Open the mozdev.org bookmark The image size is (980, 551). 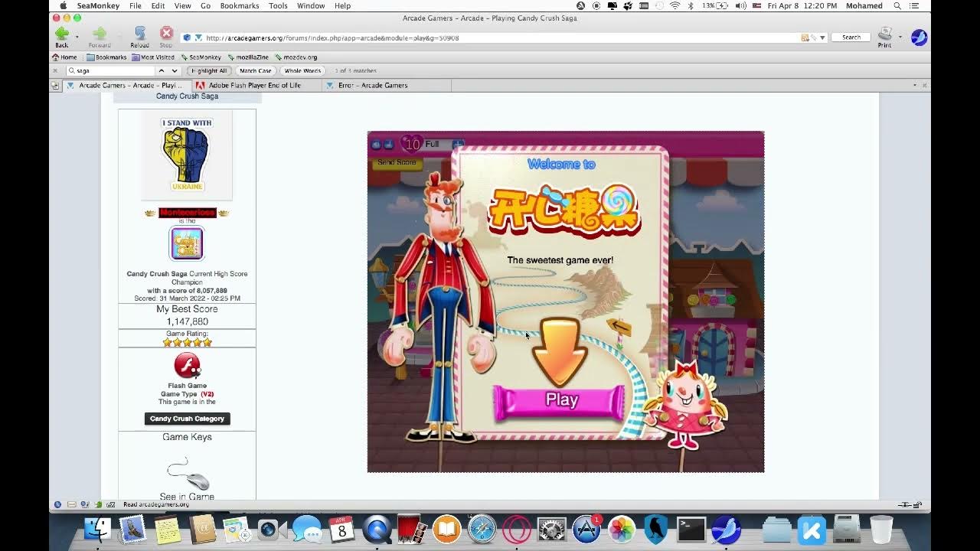(295, 57)
